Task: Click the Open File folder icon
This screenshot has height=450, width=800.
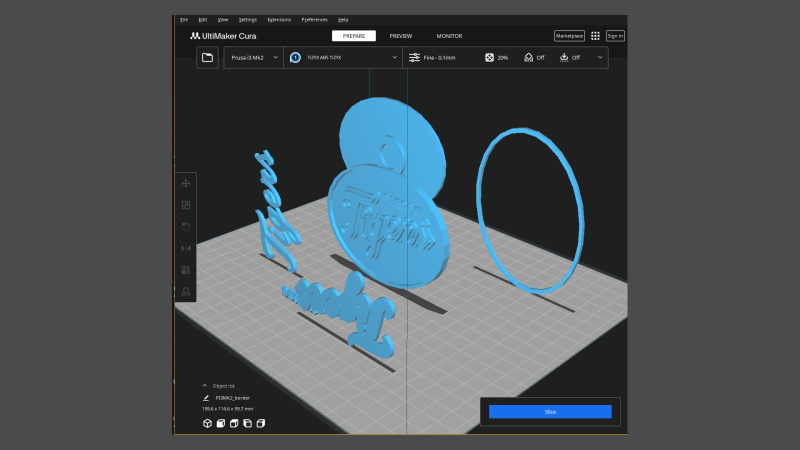Action: click(x=207, y=58)
